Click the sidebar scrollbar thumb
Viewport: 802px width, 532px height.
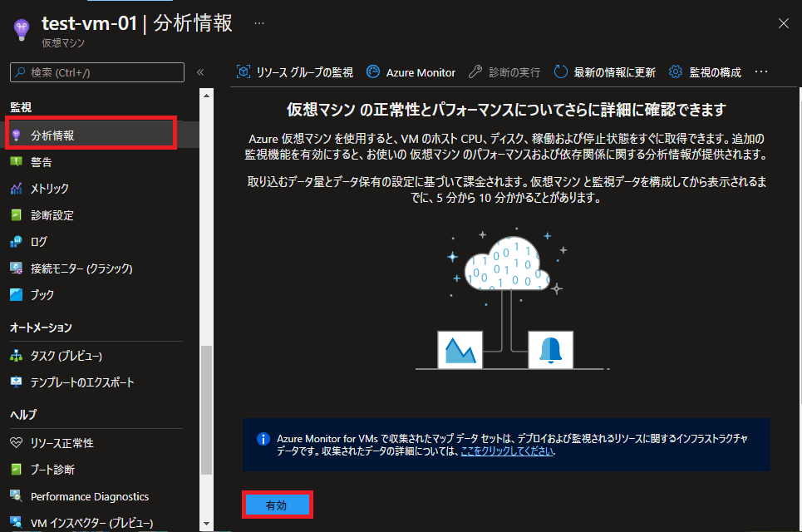pos(206,411)
